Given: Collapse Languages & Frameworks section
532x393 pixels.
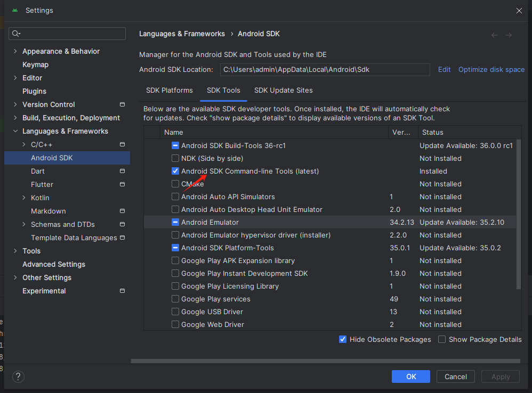Looking at the screenshot, I should click(x=15, y=131).
